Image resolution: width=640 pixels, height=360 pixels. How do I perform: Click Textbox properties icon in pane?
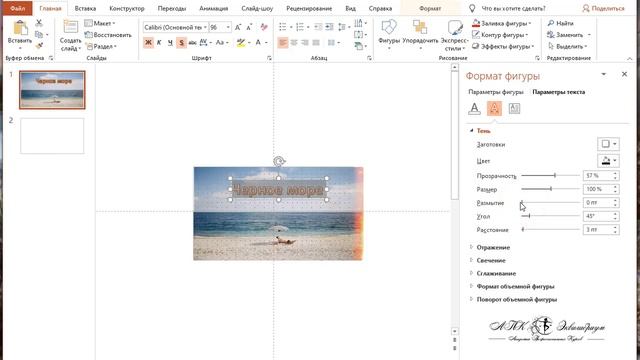(514, 108)
